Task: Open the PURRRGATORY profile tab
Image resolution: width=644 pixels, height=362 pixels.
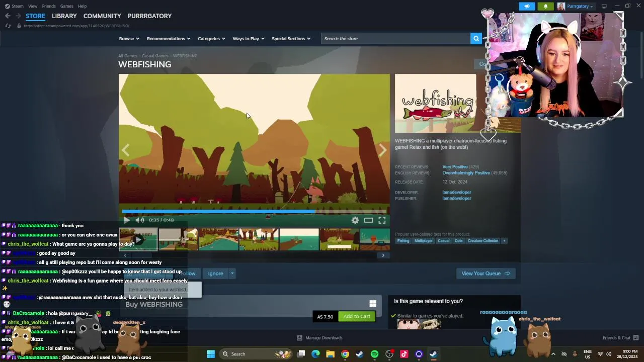Action: [x=149, y=16]
